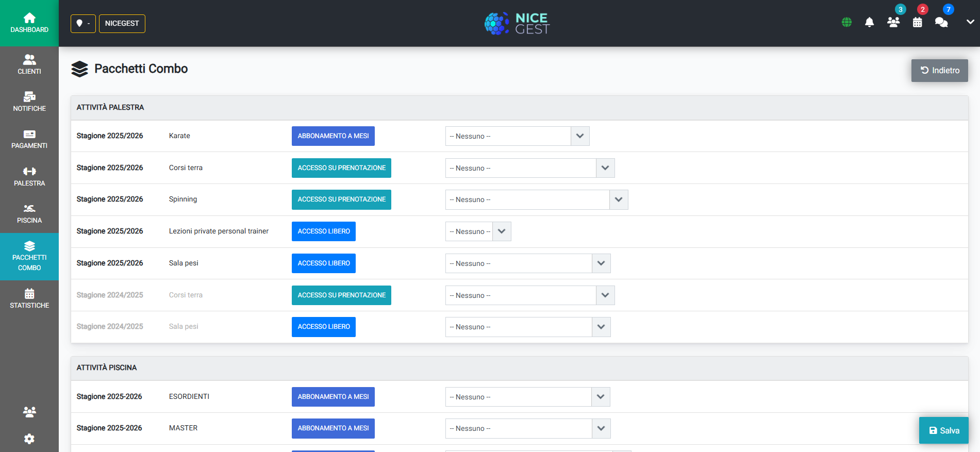This screenshot has height=452, width=980.
Task: Open Pagamenti in the sidebar
Action: pyautogui.click(x=29, y=139)
